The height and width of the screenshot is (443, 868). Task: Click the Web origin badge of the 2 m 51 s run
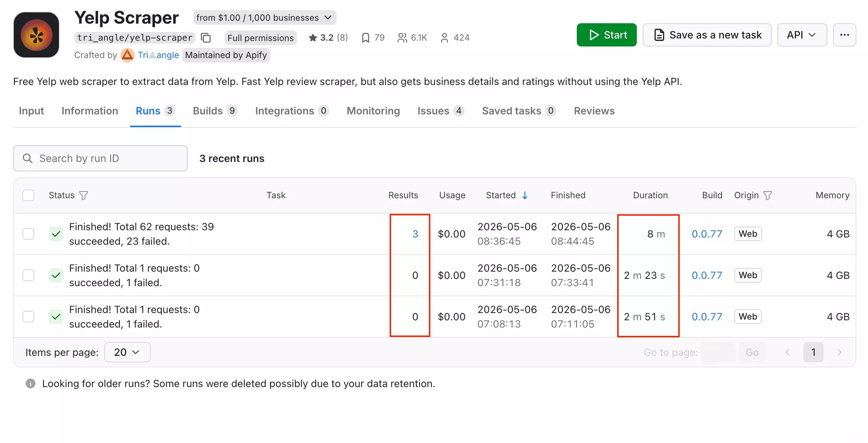coord(748,317)
